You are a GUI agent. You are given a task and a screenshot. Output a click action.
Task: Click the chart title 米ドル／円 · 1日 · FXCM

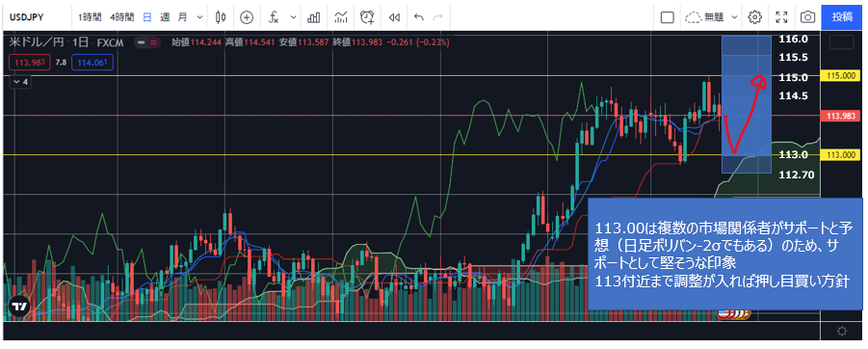tap(67, 42)
